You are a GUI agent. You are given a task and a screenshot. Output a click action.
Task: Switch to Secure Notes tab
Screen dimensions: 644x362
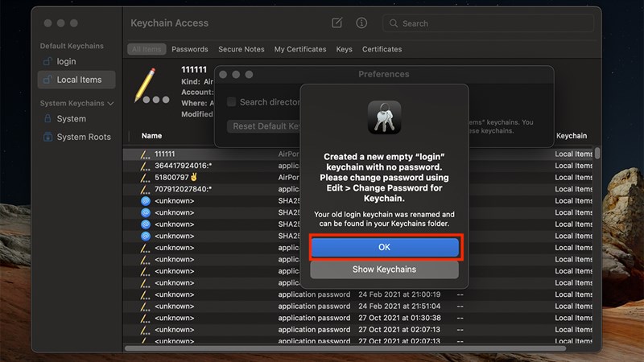241,49
